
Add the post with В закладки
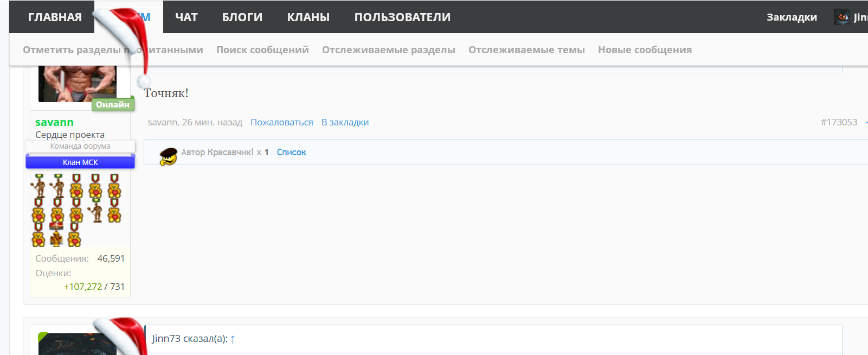[x=345, y=122]
